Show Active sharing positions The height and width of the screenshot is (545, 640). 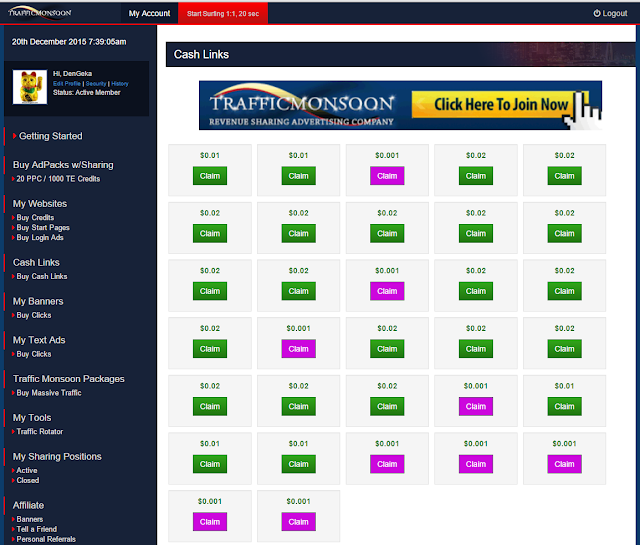click(27, 470)
